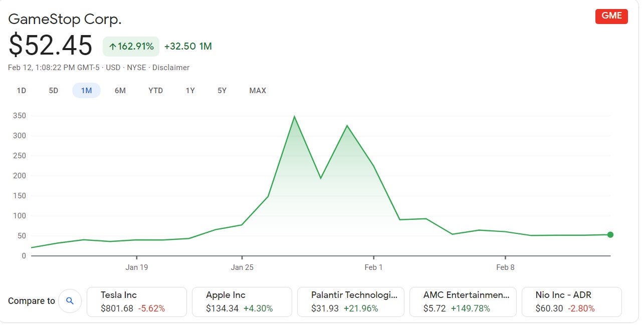Select the 1Y time range

click(189, 91)
